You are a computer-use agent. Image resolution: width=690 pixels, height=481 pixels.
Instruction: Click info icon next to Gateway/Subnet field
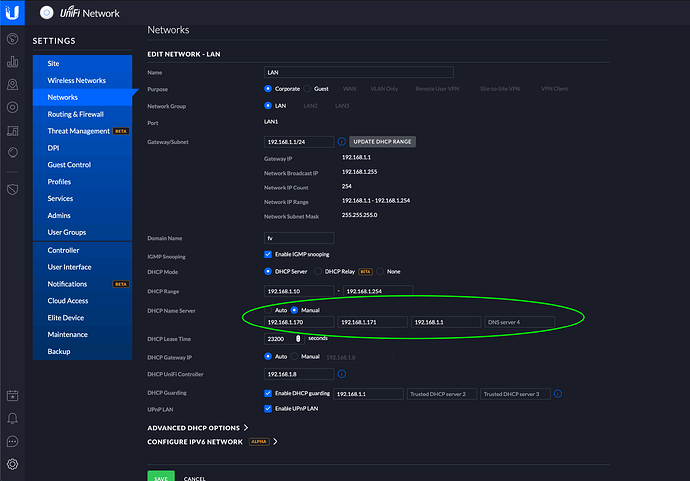pos(341,142)
